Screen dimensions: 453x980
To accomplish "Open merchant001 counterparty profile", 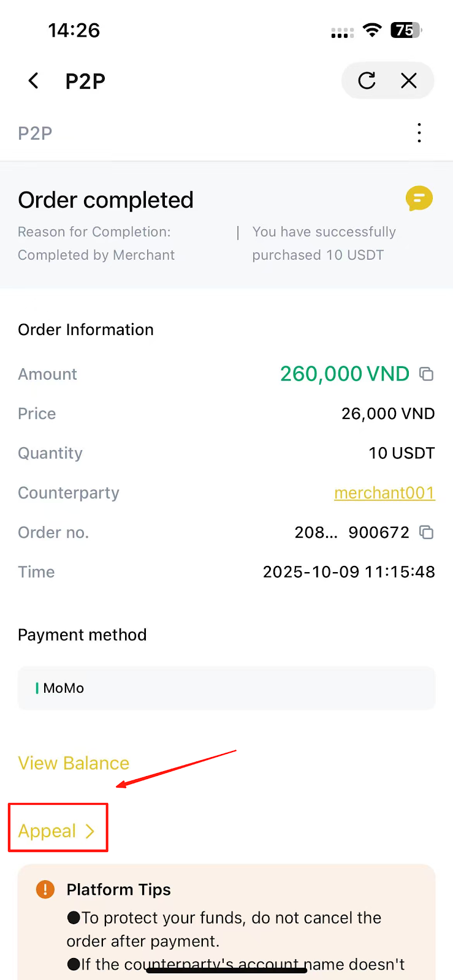I will tap(384, 493).
